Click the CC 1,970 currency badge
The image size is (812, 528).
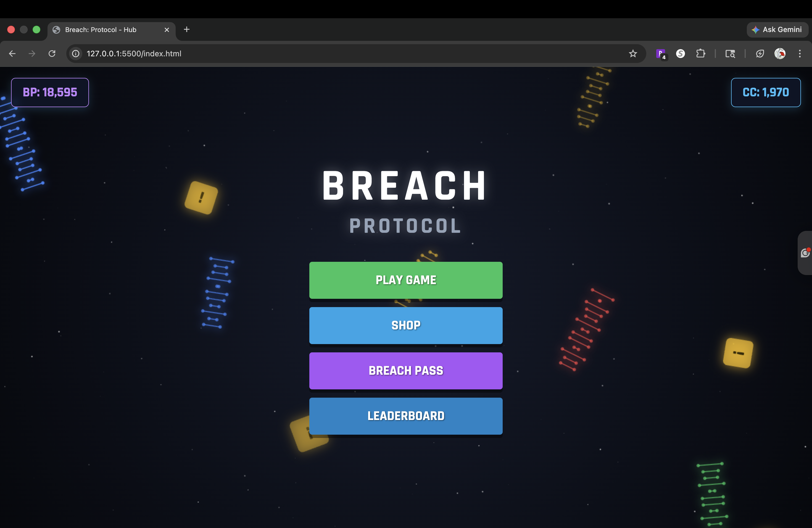[765, 93]
